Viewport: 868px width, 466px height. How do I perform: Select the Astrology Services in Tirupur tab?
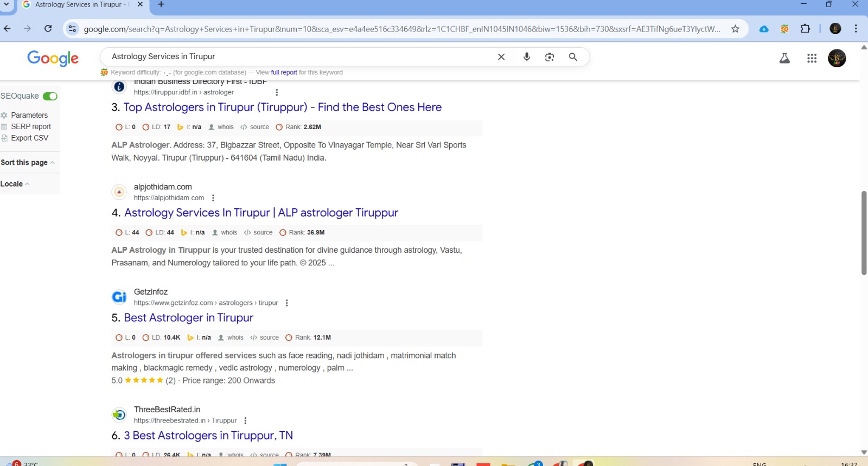point(81,4)
